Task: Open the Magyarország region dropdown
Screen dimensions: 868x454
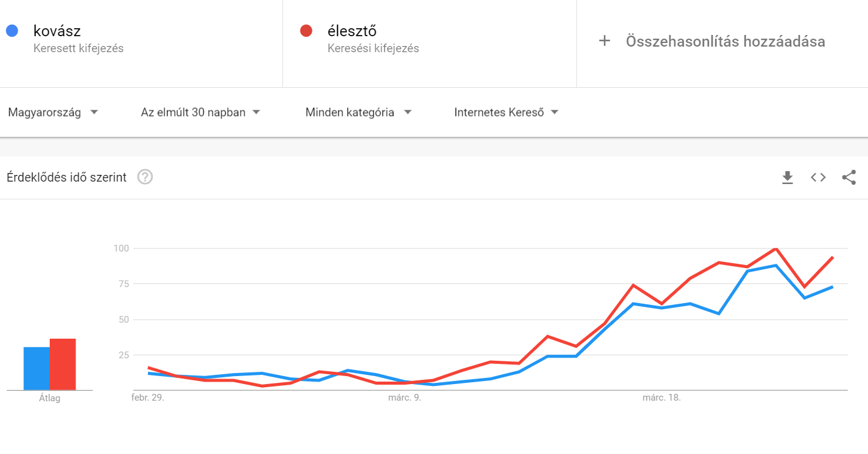Action: (53, 112)
